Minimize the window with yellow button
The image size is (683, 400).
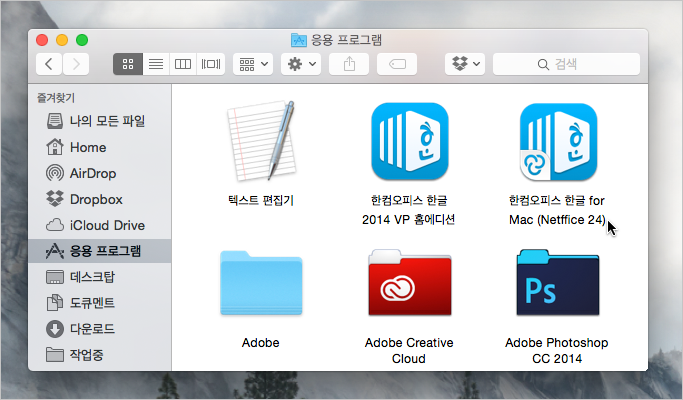(x=62, y=40)
